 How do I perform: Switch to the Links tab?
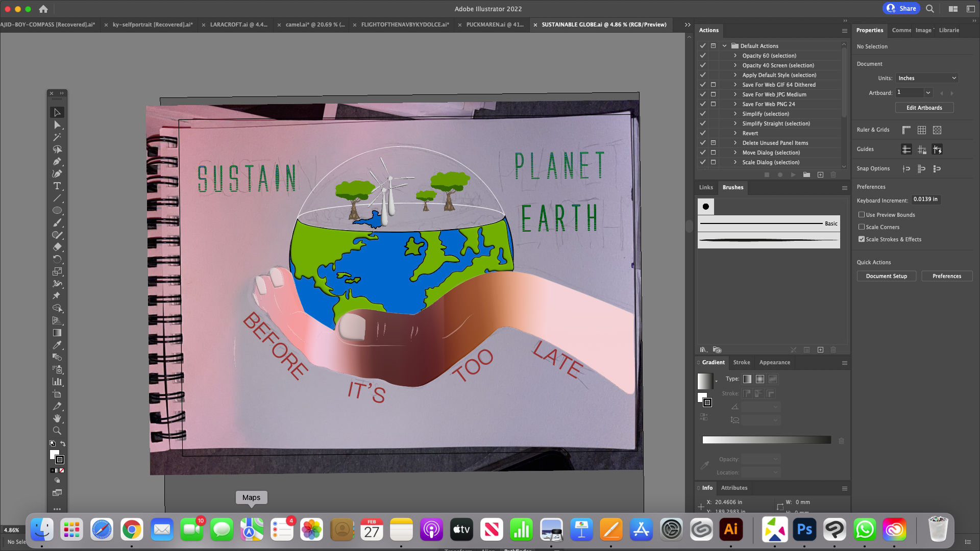(706, 188)
